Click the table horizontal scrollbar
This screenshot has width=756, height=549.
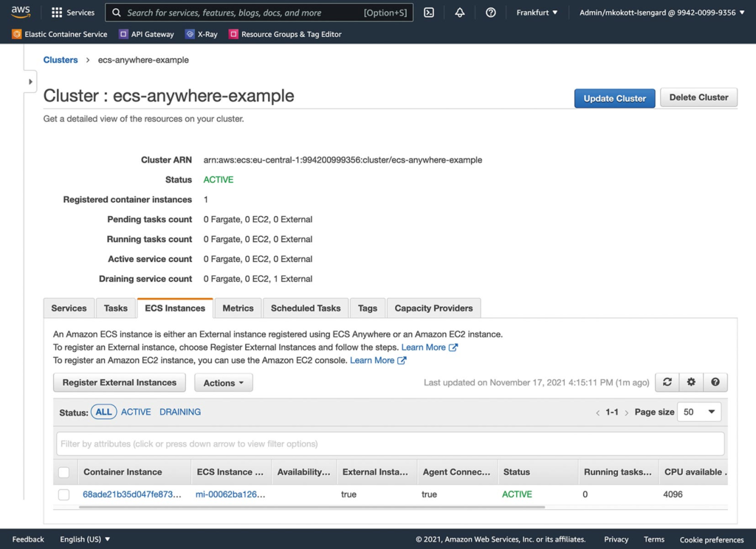click(312, 507)
